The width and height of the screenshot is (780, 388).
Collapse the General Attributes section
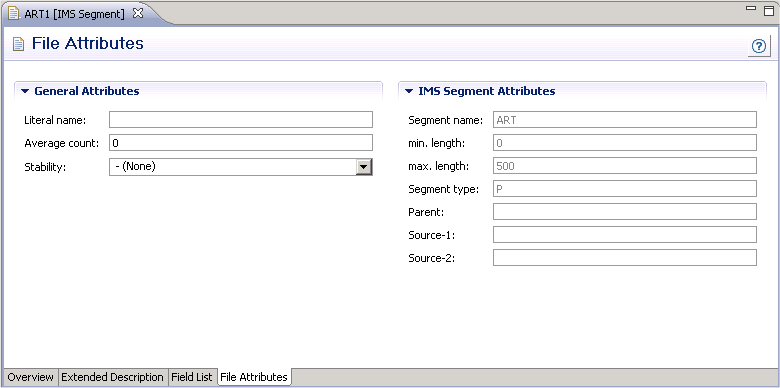[x=25, y=91]
